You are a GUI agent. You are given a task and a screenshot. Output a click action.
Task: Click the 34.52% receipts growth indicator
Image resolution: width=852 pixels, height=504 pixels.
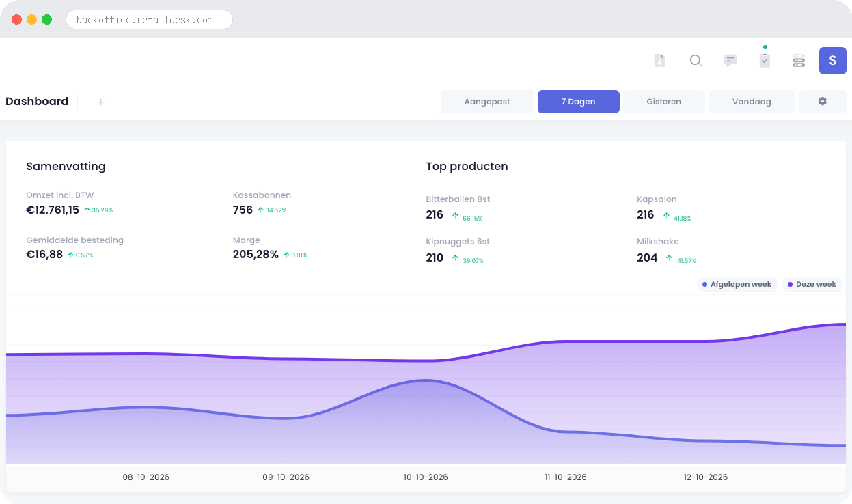click(272, 210)
